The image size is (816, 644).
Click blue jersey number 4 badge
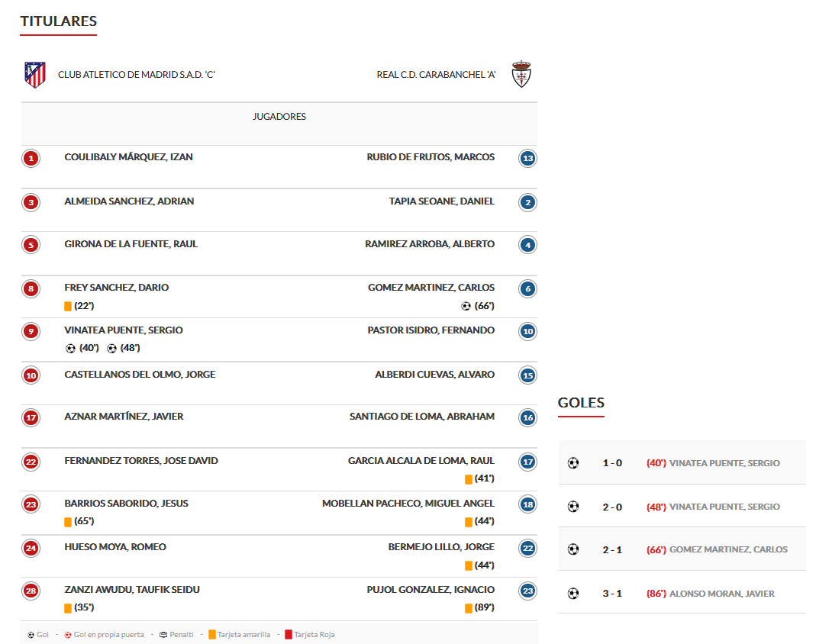click(527, 244)
